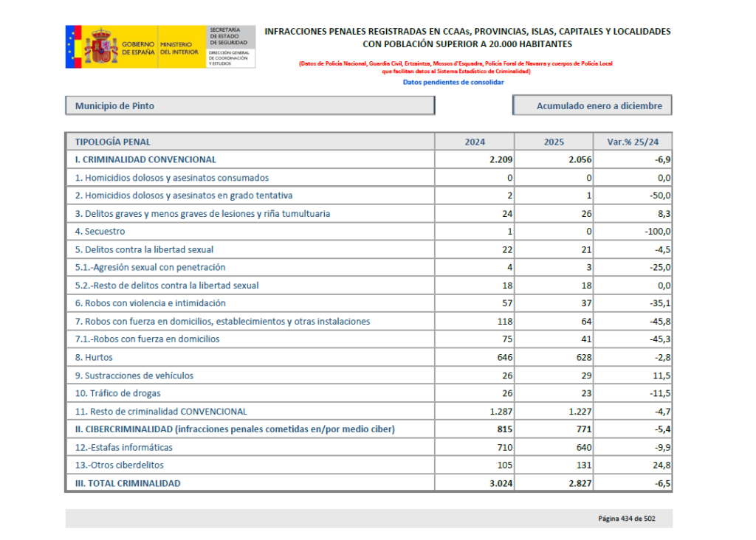Select the 8. Hurtos row label
Screen dimensions: 756x540
coord(94,357)
